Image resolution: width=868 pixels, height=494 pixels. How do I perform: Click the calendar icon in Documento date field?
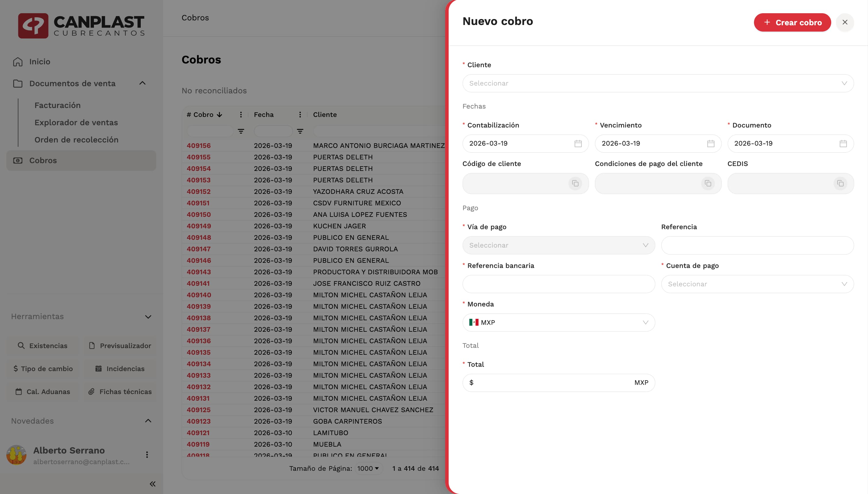pos(843,144)
